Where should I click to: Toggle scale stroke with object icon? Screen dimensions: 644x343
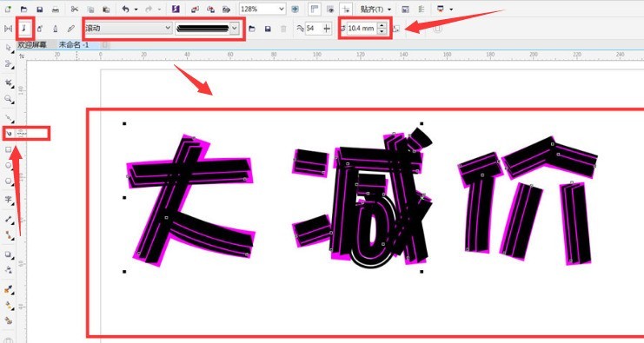pyautogui.click(x=396, y=29)
